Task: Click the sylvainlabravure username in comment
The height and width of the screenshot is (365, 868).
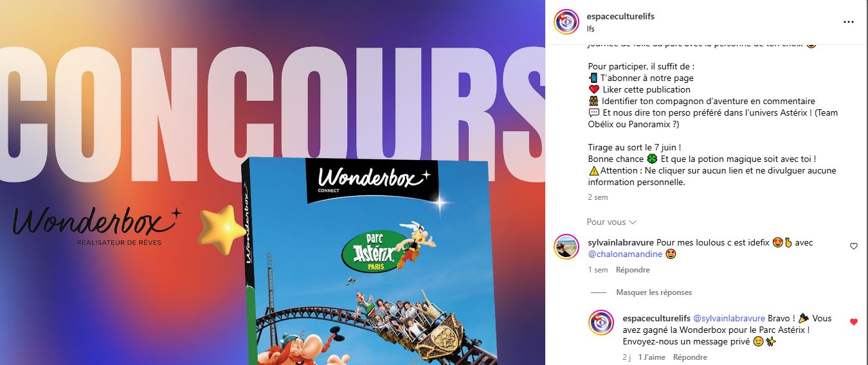Action: pos(620,242)
